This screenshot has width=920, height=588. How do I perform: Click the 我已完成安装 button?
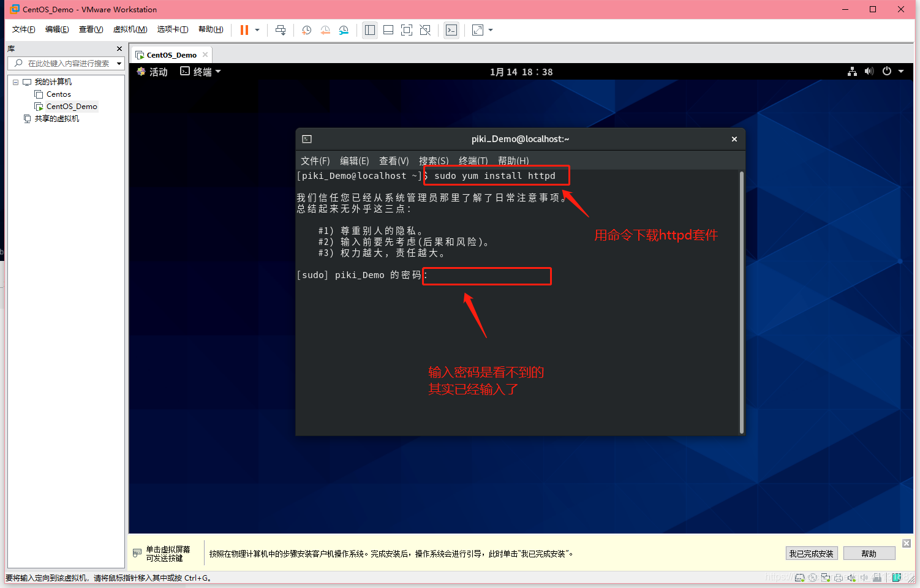pyautogui.click(x=811, y=554)
